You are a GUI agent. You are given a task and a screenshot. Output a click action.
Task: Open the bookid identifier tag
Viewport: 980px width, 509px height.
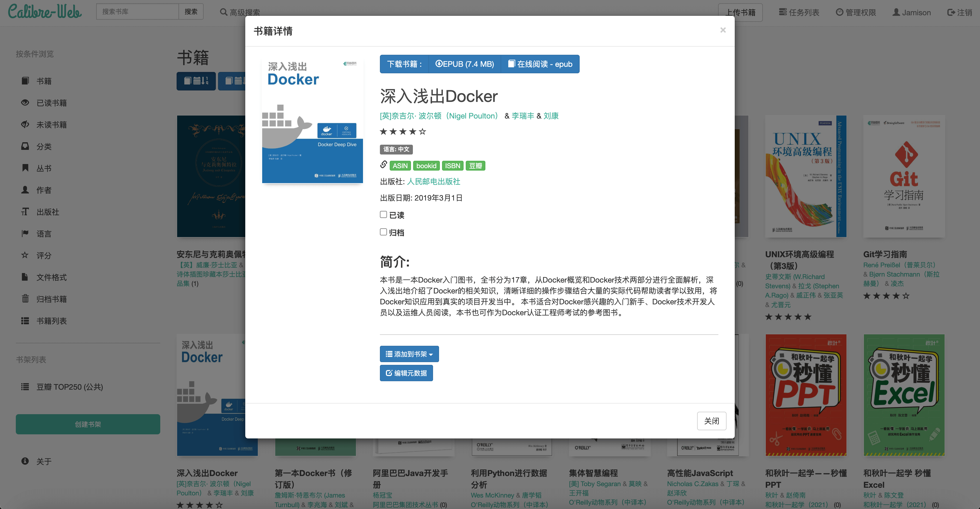pos(426,166)
